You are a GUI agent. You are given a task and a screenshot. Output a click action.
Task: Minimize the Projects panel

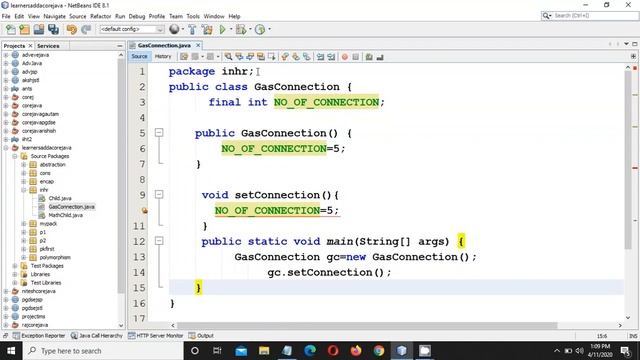pyautogui.click(x=120, y=46)
